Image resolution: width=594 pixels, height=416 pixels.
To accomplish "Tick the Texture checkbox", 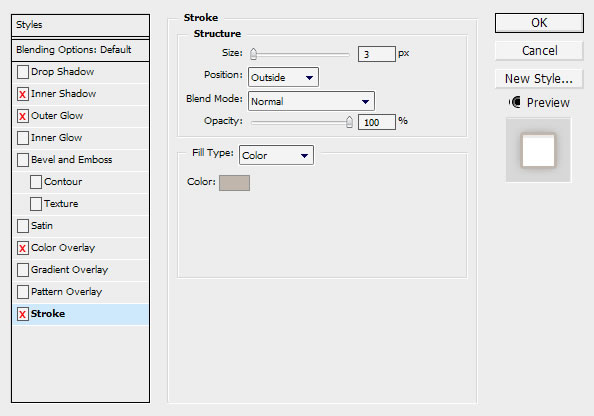I will point(36,204).
